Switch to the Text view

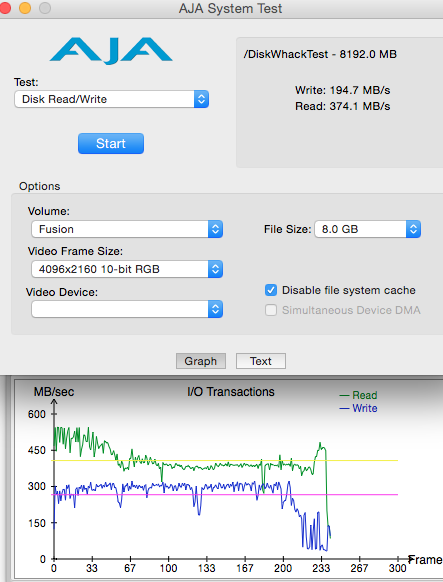point(261,361)
